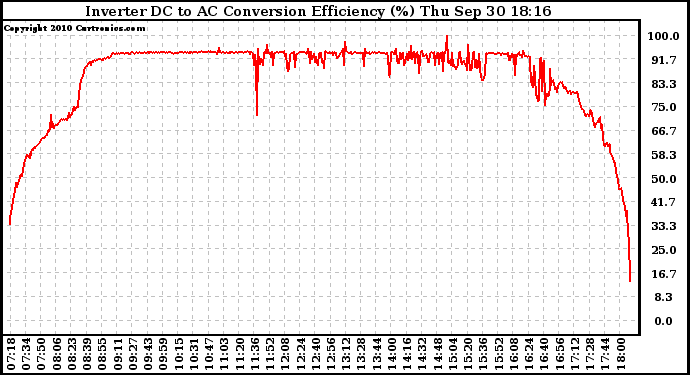Click the 07:18 time axis label
The height and width of the screenshot is (375, 690).
(x=11, y=354)
